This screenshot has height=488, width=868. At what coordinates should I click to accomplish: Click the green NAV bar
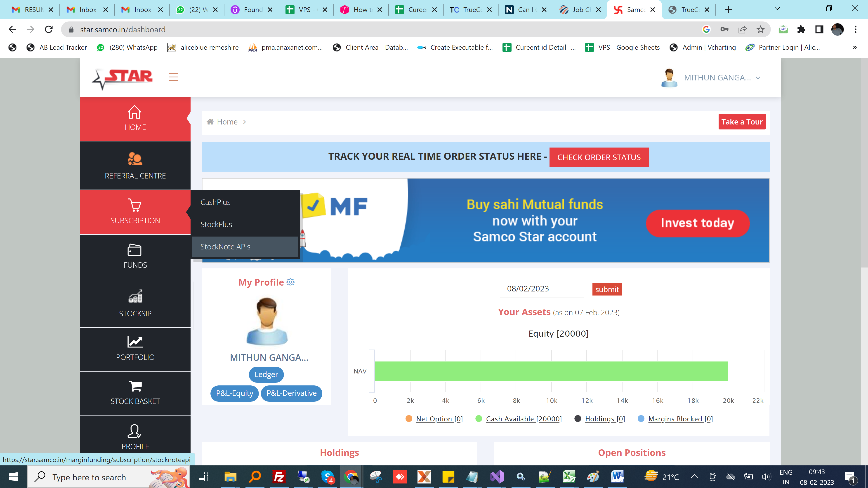click(x=551, y=371)
